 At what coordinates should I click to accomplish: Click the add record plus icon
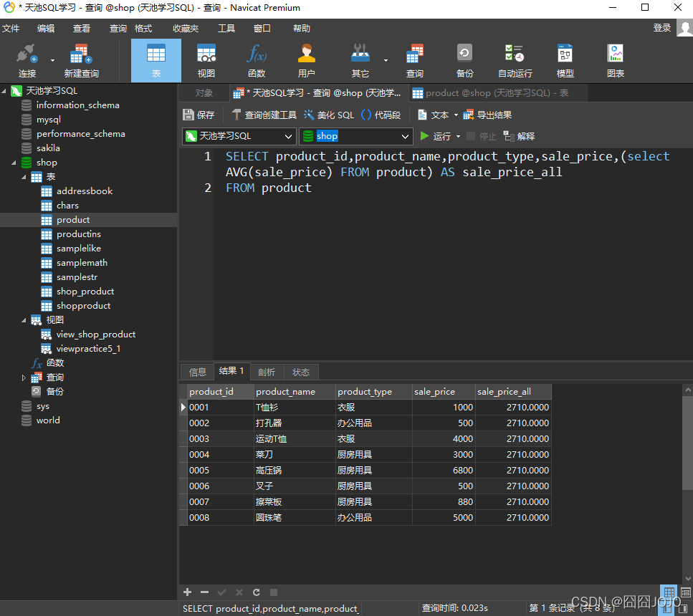pyautogui.click(x=187, y=592)
